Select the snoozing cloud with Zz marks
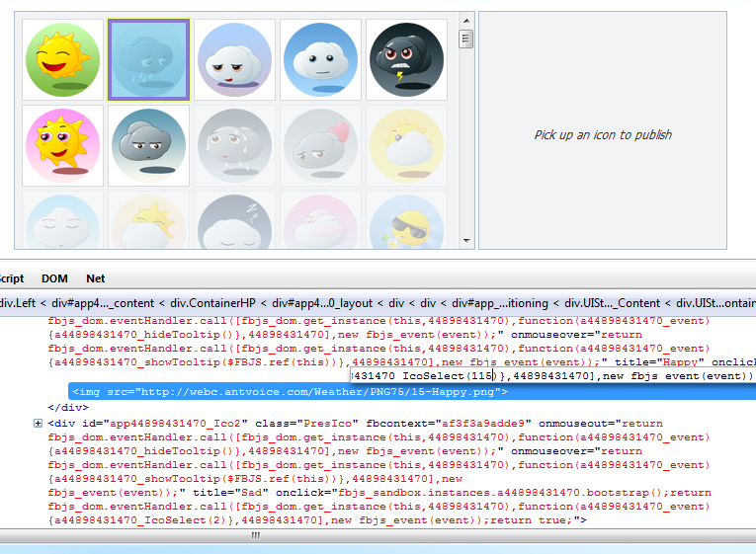The height and width of the screenshot is (554, 756). tap(234, 220)
